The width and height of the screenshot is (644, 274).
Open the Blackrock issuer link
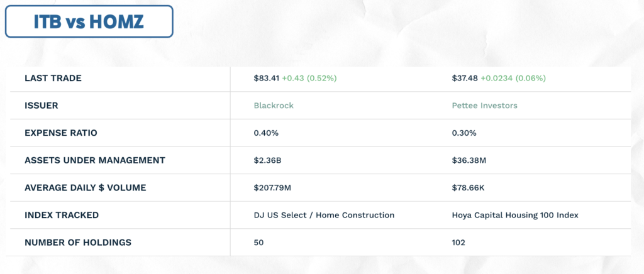pos(274,106)
